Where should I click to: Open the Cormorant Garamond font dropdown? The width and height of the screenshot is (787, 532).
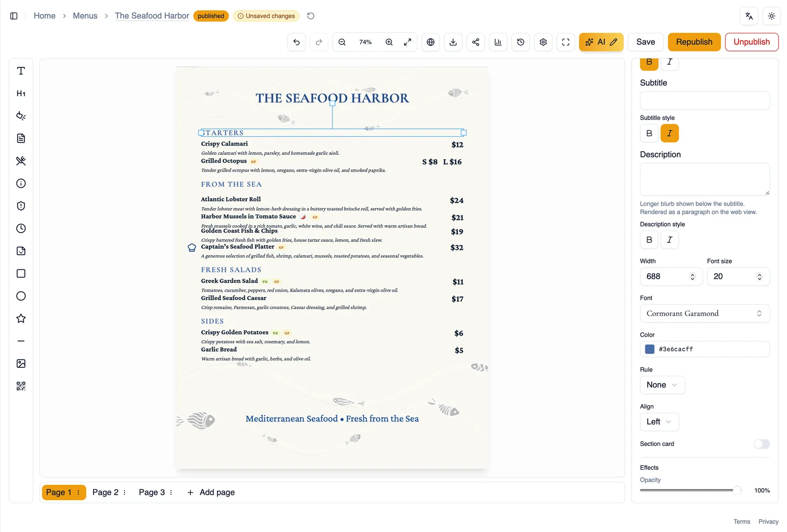[704, 314]
